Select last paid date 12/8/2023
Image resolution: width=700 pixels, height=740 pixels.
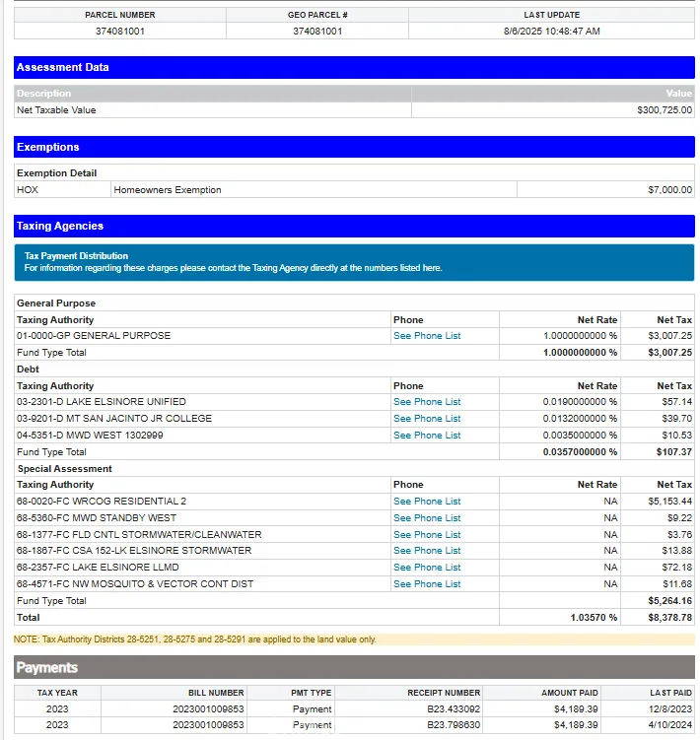tap(669, 708)
